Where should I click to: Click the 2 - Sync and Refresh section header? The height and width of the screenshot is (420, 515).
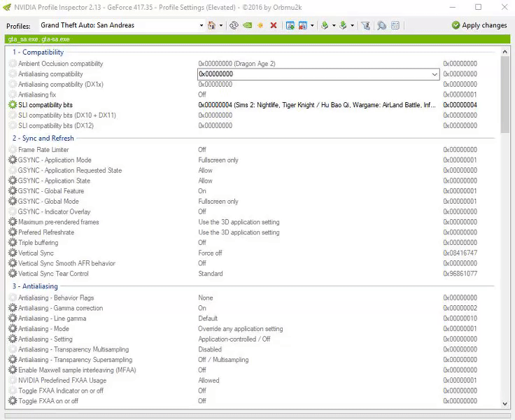pos(43,139)
